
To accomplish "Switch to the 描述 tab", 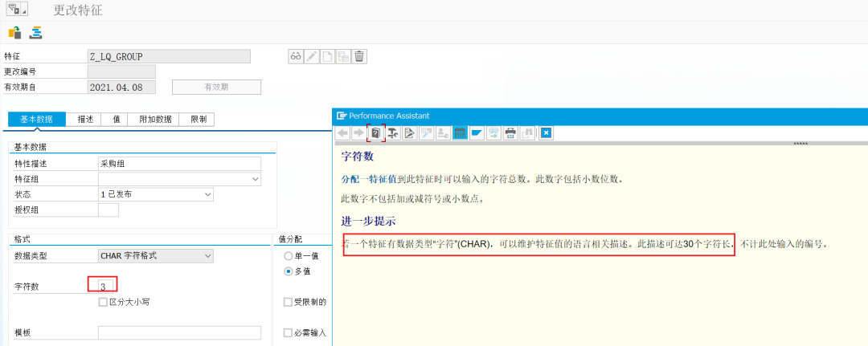I will tap(85, 120).
